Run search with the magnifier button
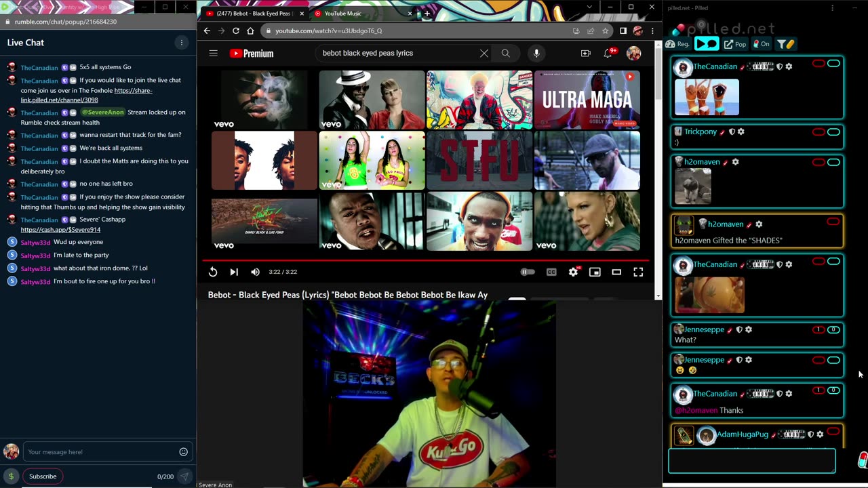The image size is (868, 488). point(505,53)
